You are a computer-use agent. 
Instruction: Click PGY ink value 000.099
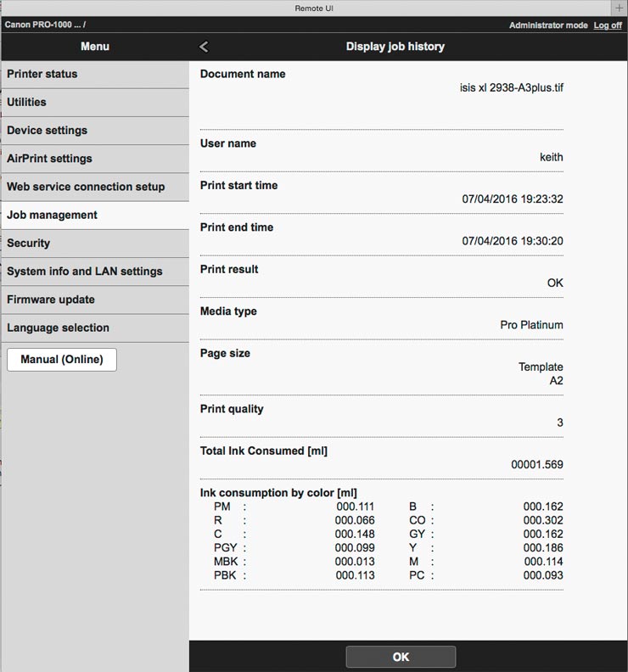click(355, 548)
